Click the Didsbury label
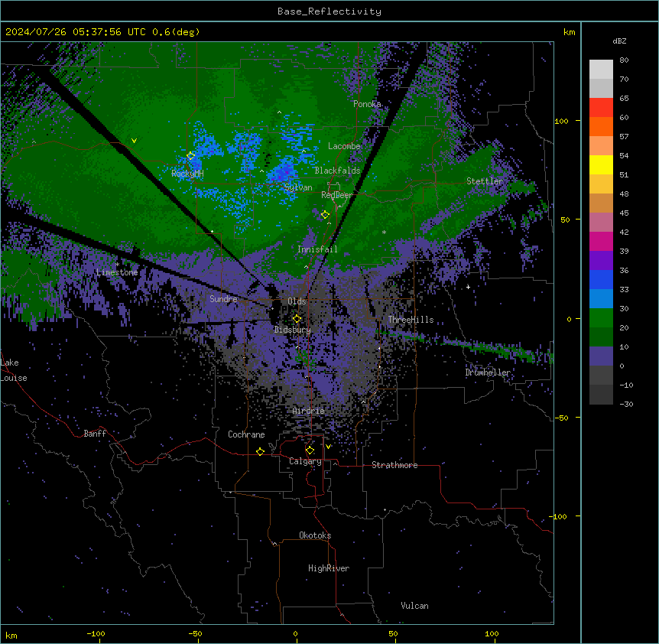 [x=293, y=330]
